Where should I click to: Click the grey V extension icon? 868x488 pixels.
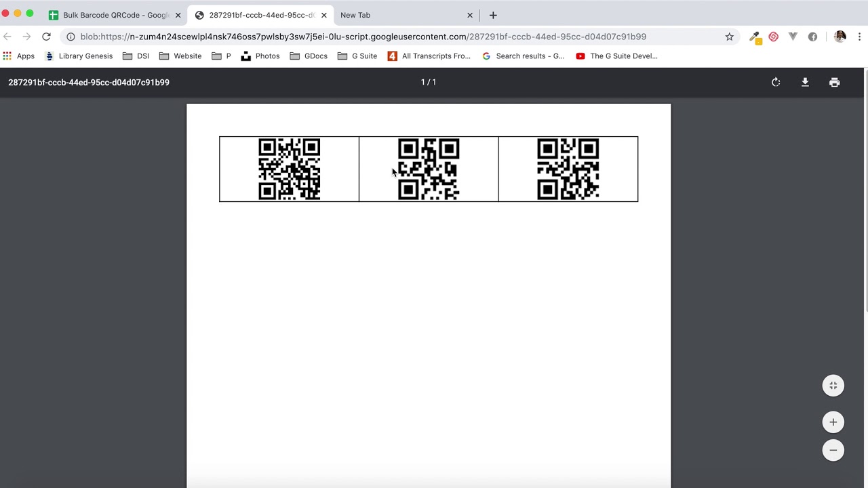click(793, 37)
